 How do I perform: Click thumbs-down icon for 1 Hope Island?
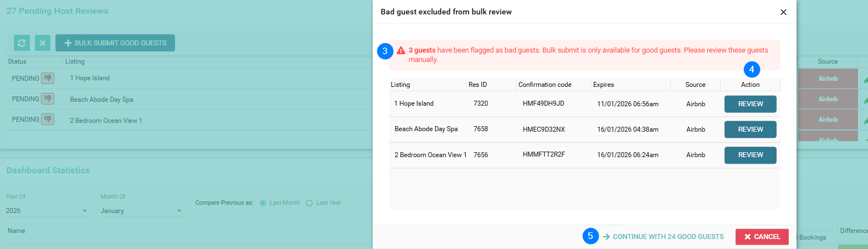(x=48, y=79)
